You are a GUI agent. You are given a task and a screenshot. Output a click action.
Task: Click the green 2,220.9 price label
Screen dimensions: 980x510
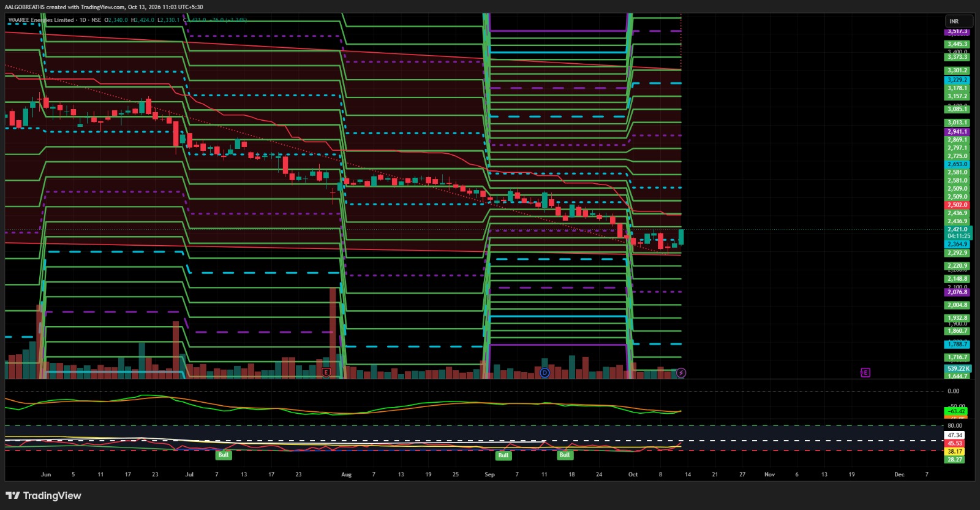(957, 266)
